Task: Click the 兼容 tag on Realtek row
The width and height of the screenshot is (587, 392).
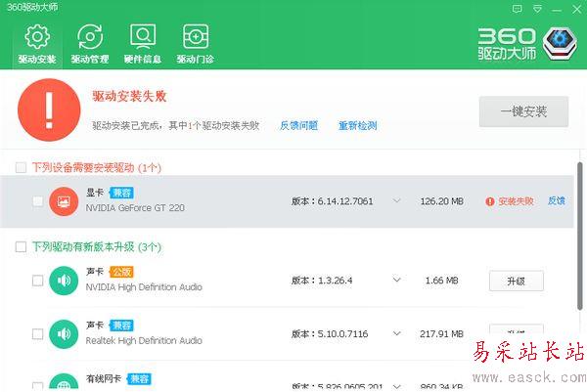Action: 121,326
